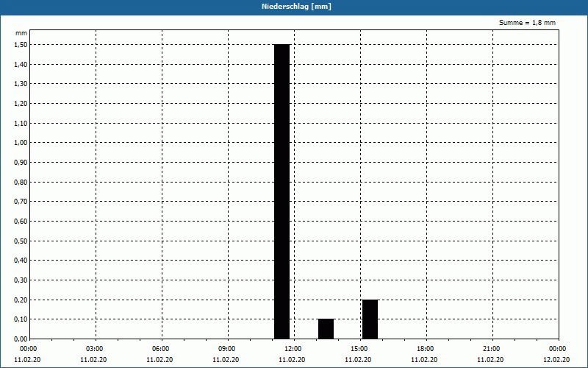Click the 21:00 time axis label
Viewport: 588px width, 368px height.
pyautogui.click(x=491, y=349)
